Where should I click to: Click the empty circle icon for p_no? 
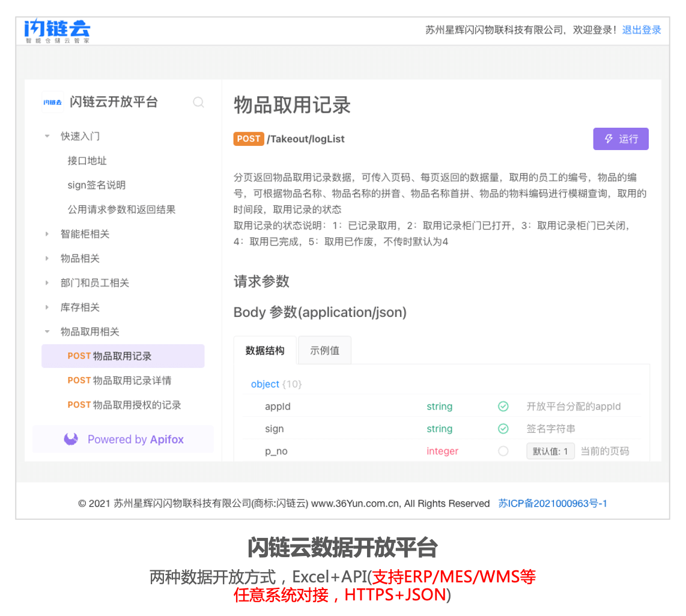click(503, 451)
